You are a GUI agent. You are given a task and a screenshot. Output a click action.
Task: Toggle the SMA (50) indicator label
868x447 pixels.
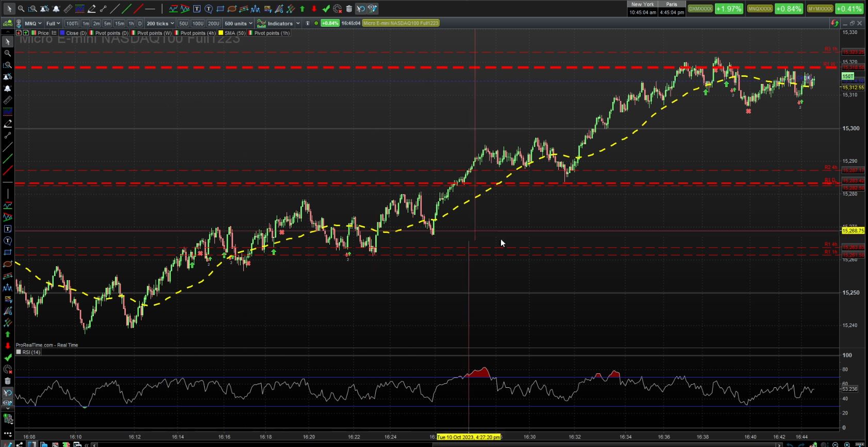click(x=235, y=33)
